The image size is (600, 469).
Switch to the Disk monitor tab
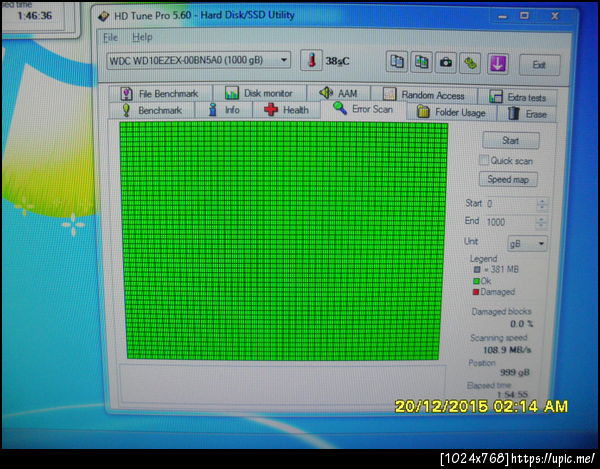click(260, 93)
